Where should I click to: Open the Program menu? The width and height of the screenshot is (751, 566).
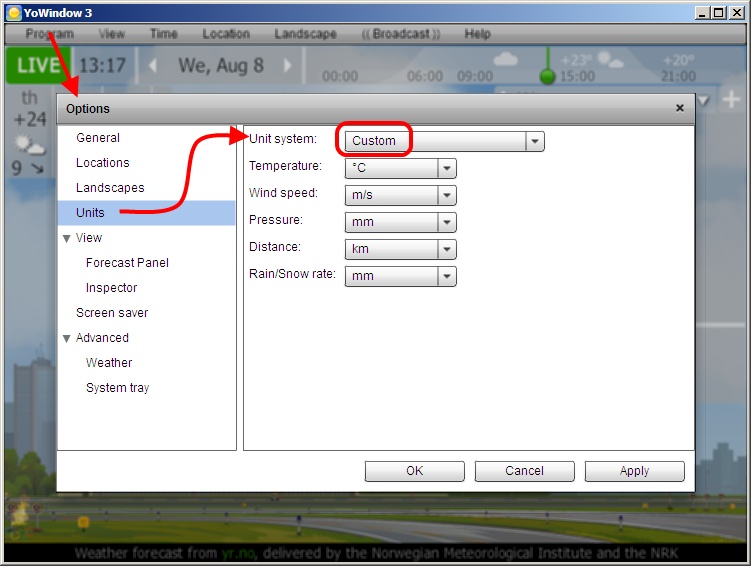coord(50,34)
